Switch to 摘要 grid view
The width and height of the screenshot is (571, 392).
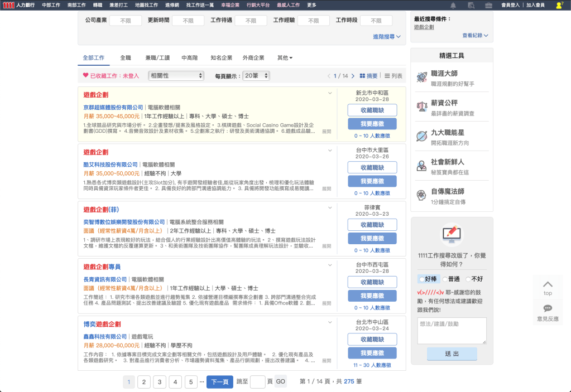coord(368,76)
